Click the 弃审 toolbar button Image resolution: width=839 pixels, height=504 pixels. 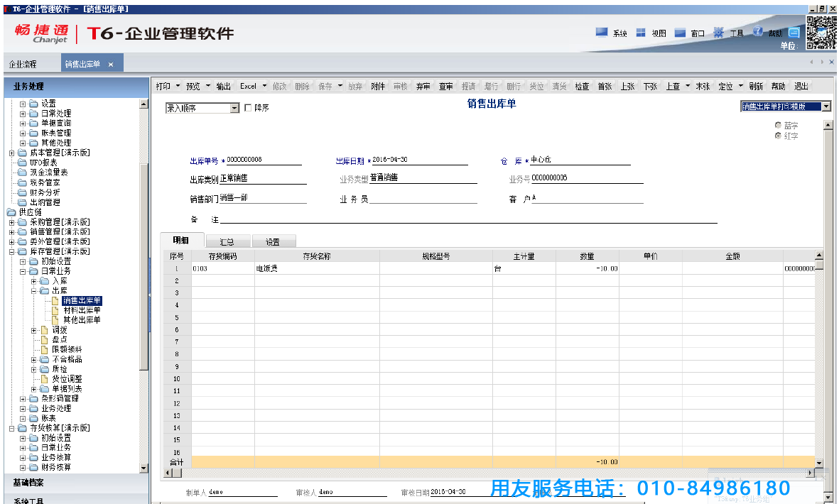423,86
